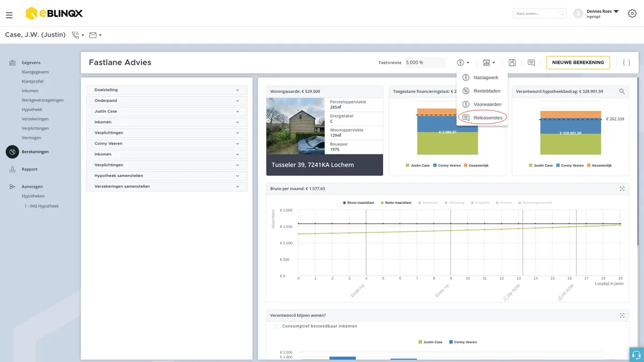Click the Berekeningen calculator icon in sidebar

tap(12, 152)
